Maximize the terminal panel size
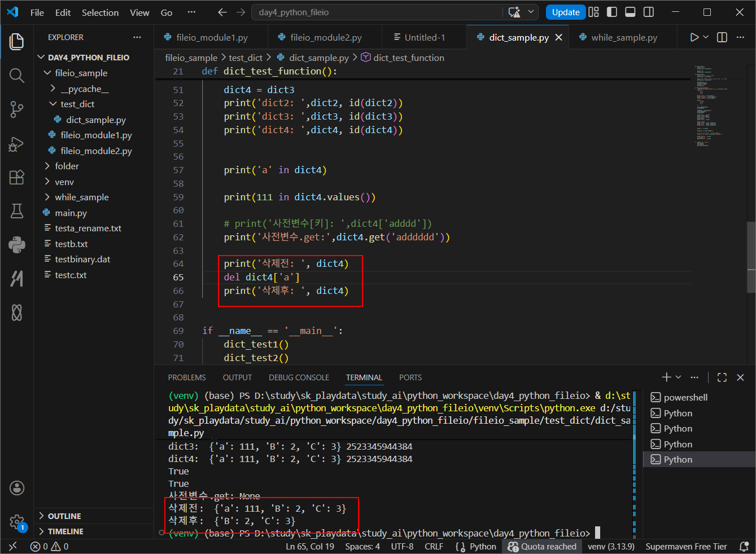This screenshot has width=756, height=554. point(722,377)
